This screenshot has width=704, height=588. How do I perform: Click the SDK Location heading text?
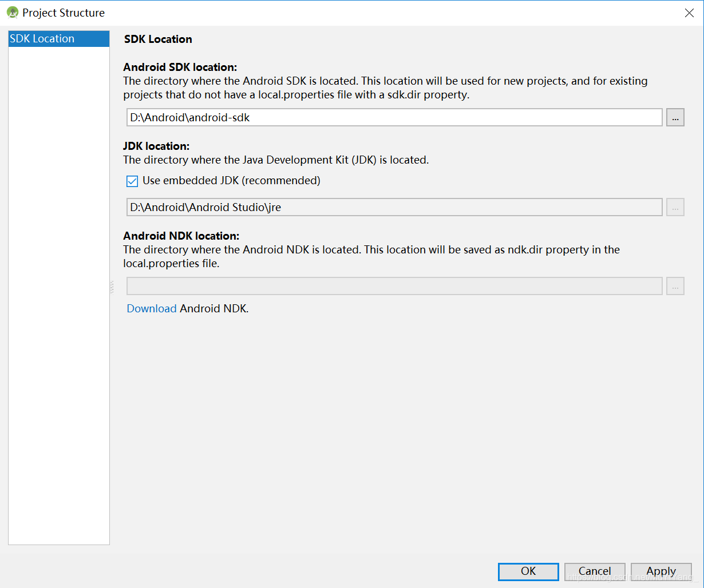158,39
